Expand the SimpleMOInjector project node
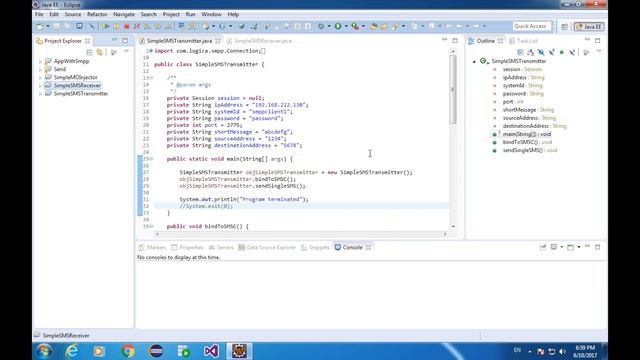The image size is (640, 360). (x=40, y=78)
